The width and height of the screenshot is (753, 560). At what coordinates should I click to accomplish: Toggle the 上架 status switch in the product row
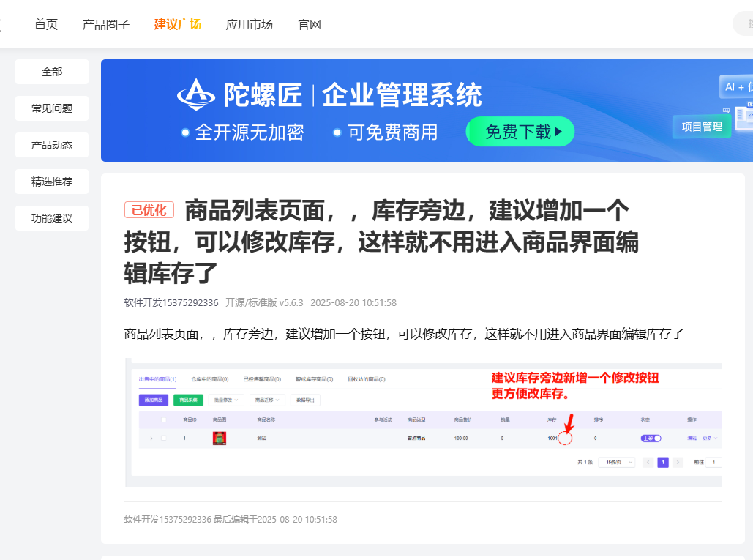point(651,438)
